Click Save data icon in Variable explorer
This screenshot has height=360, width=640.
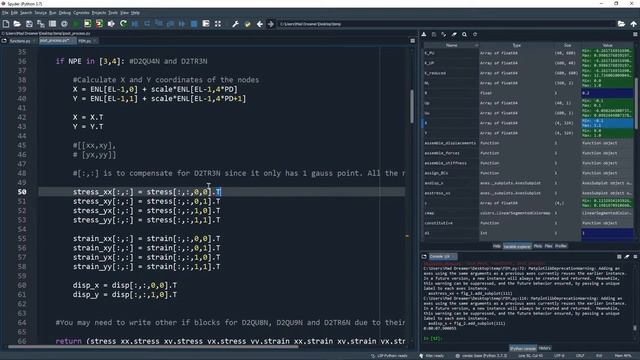pyautogui.click(x=434, y=35)
